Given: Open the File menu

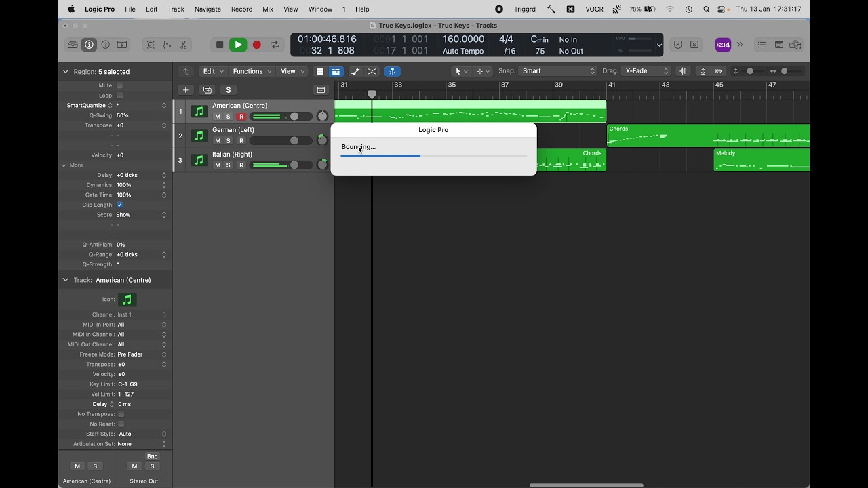Looking at the screenshot, I should [130, 9].
